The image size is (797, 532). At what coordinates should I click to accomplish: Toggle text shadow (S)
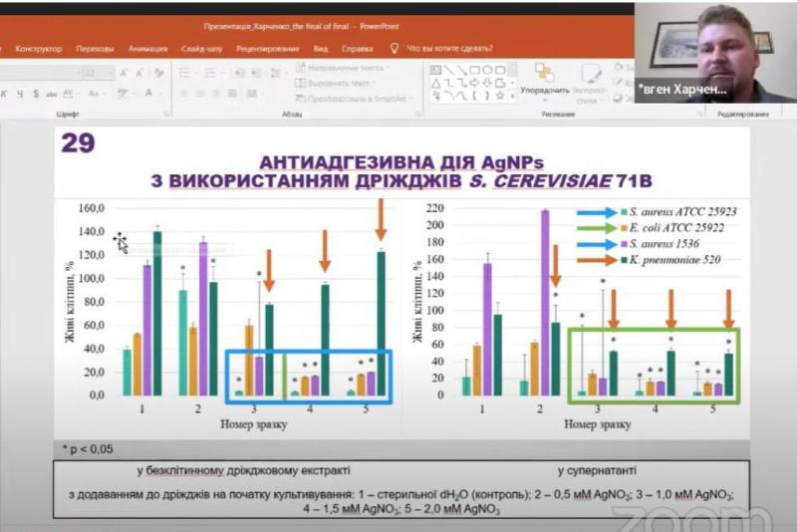pyautogui.click(x=36, y=94)
